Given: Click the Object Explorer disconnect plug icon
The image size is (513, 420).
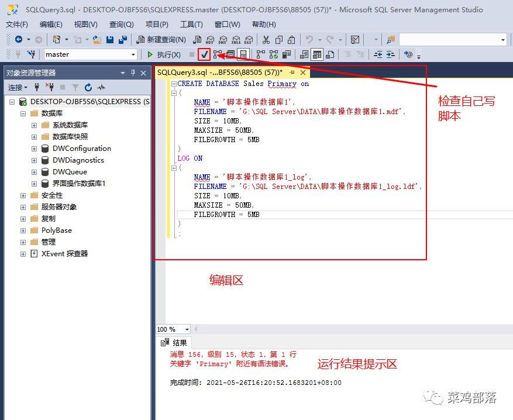Looking at the screenshot, I should coord(50,87).
